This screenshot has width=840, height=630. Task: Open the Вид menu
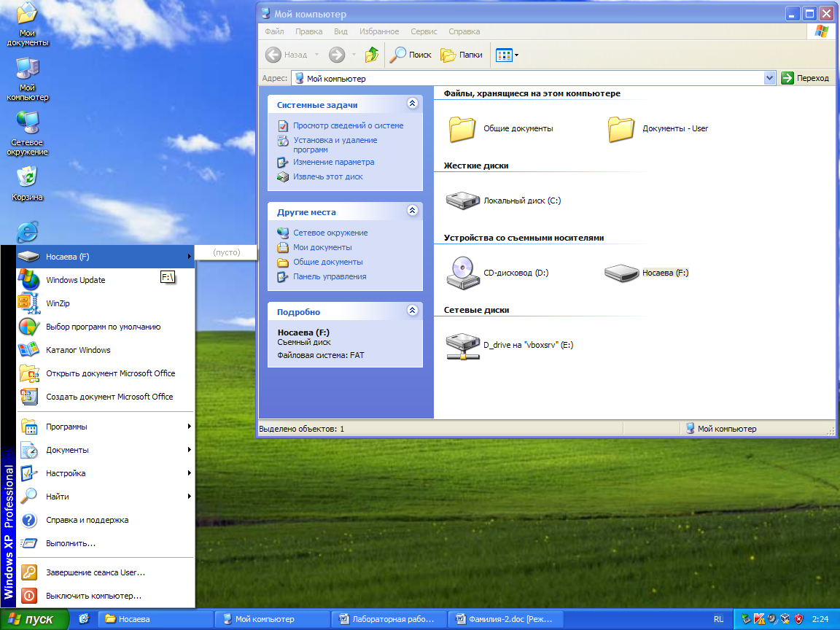(x=341, y=31)
